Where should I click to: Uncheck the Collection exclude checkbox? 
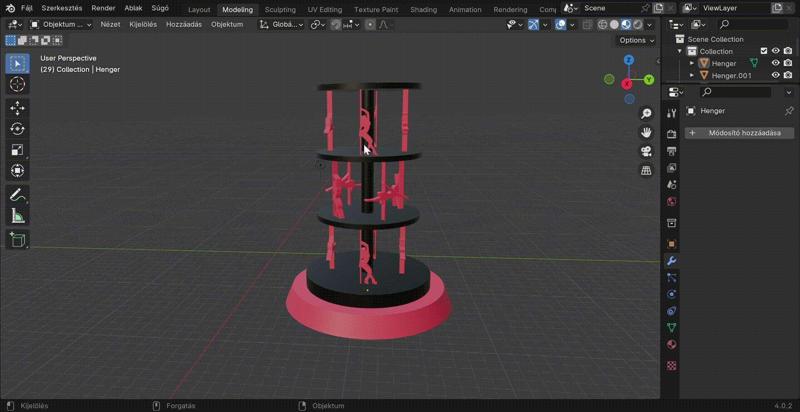point(764,51)
